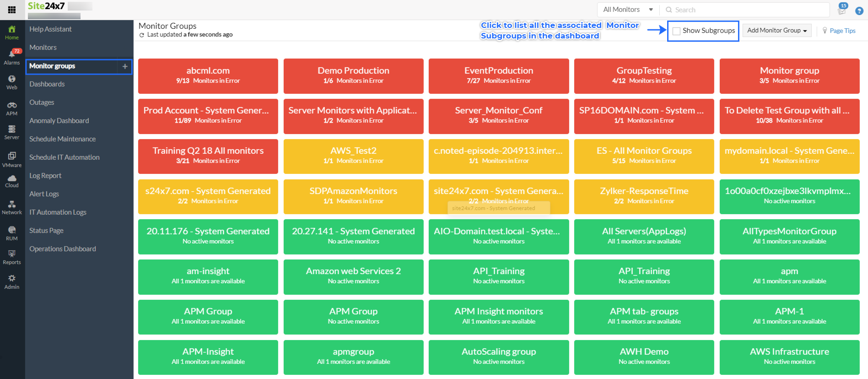Enable the Show Subgroups checkbox
The image size is (868, 379).
coord(676,31)
